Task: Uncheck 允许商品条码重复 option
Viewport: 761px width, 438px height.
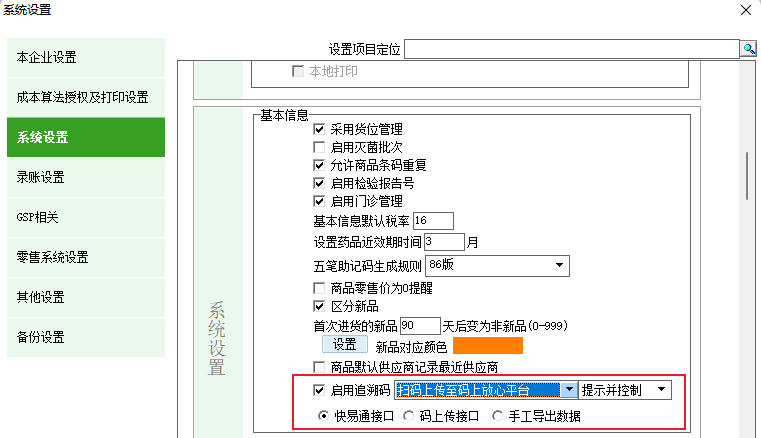Action: (320, 165)
